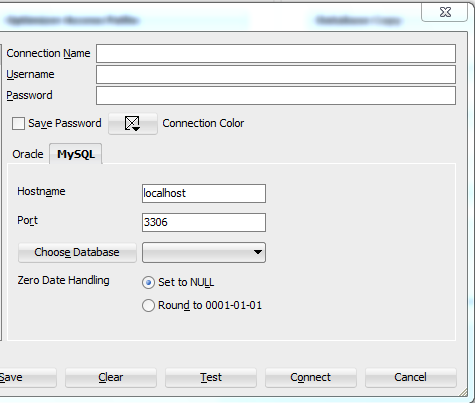Select the MySQL tab

pyautogui.click(x=76, y=154)
